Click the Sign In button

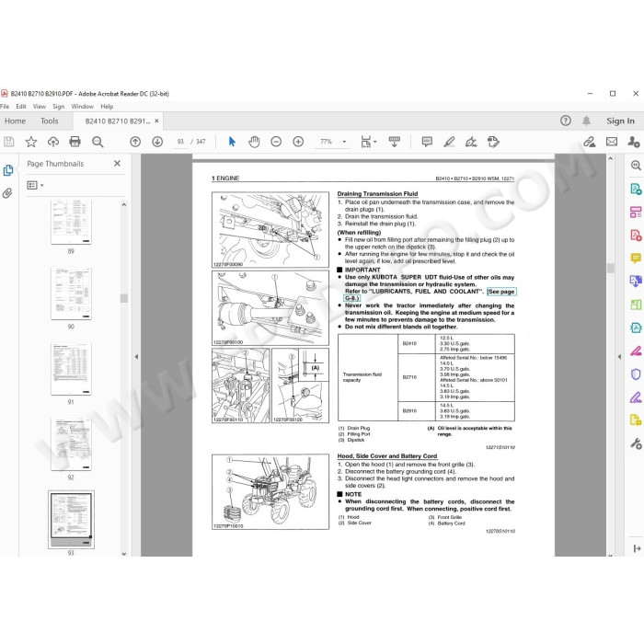pyautogui.click(x=620, y=121)
